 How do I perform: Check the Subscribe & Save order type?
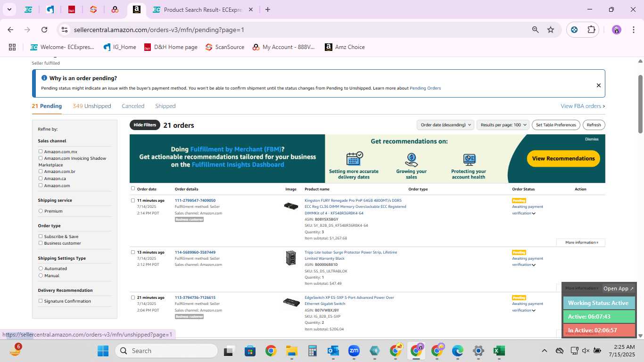coord(41,236)
